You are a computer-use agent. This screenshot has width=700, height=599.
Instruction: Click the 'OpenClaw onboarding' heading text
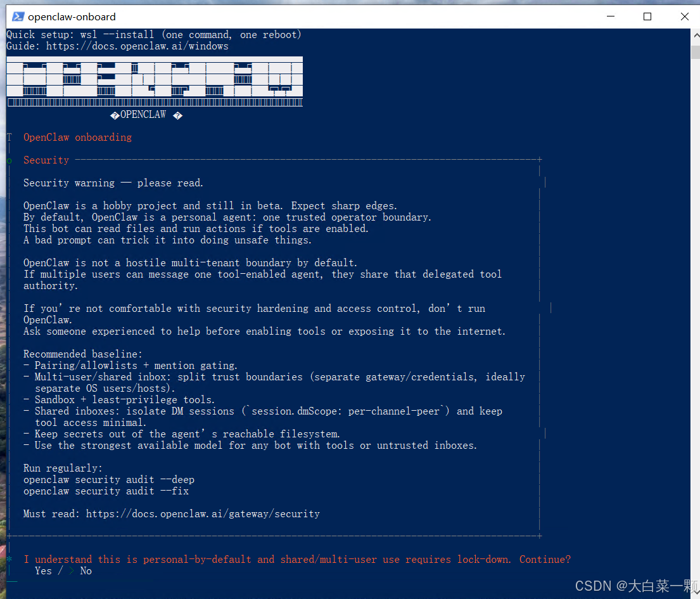[78, 137]
